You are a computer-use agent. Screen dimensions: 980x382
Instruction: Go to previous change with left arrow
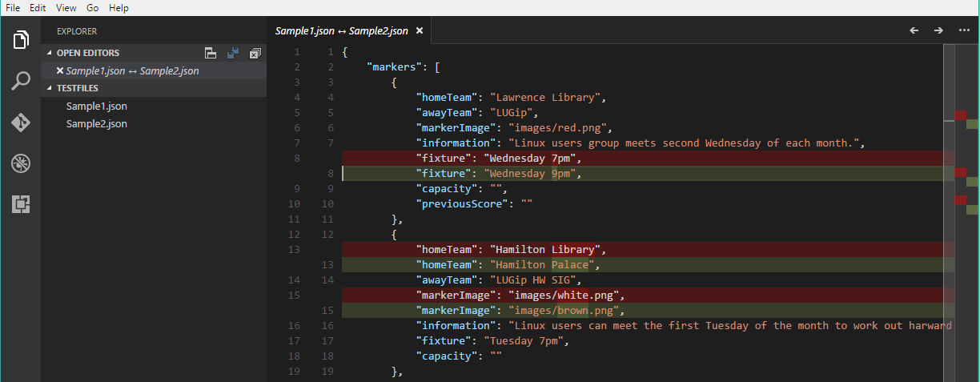pyautogui.click(x=914, y=30)
